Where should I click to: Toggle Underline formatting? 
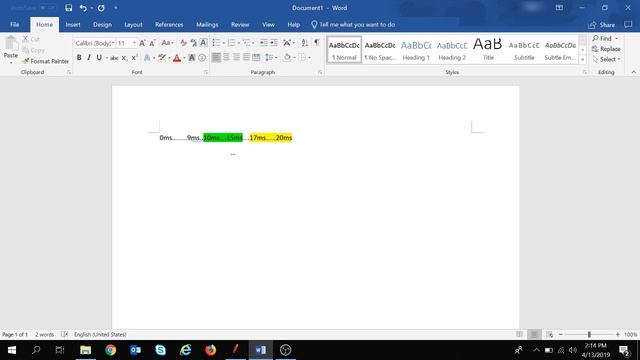(x=99, y=58)
